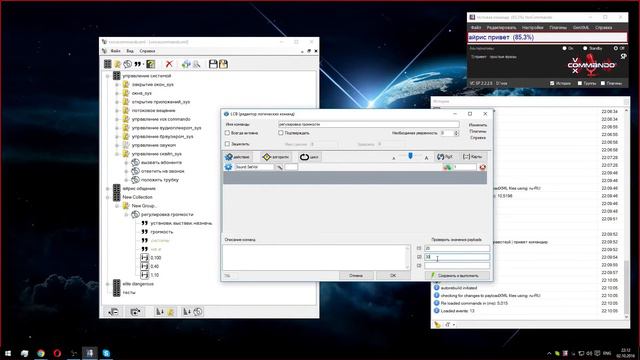Toggle the Группы checkbox in VoxCommando
The width and height of the screenshot is (640, 360).
click(580, 83)
